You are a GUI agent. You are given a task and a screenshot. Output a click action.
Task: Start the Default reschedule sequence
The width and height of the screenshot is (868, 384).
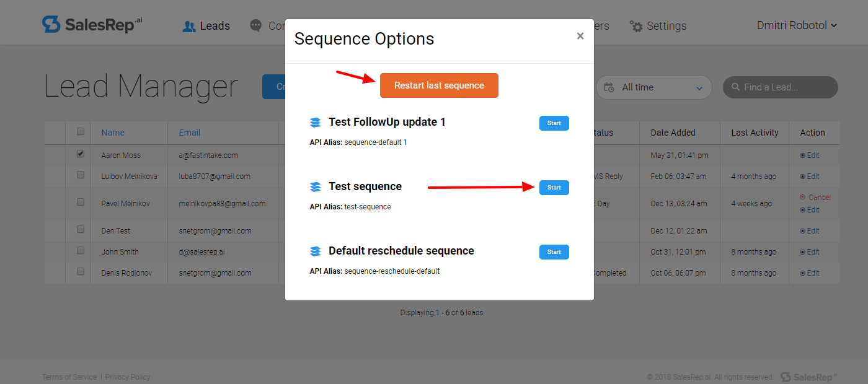554,252
